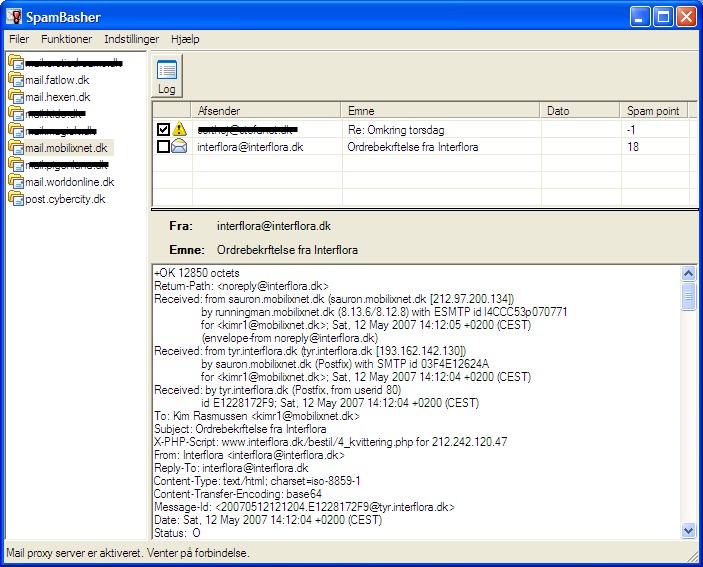This screenshot has height=567, width=703.
Task: Click the To: Kim Rasmussen header line
Action: (256, 416)
